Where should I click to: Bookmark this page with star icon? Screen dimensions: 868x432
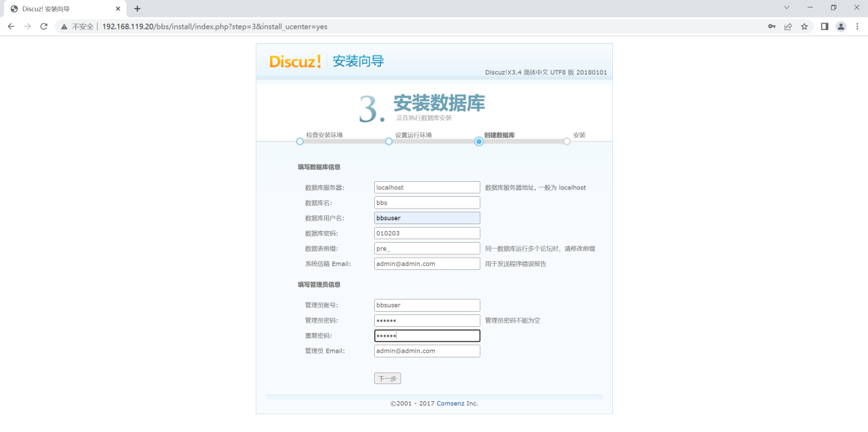coord(804,27)
